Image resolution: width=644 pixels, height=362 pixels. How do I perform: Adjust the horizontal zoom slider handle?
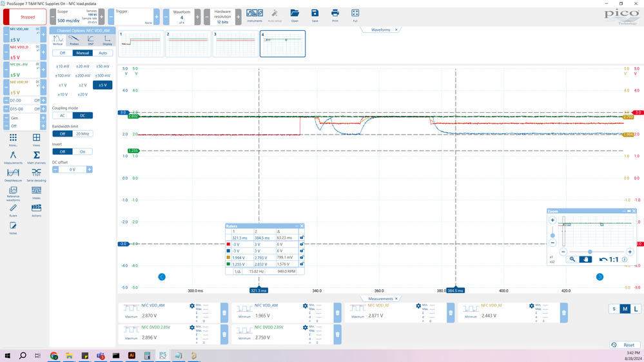click(x=590, y=252)
